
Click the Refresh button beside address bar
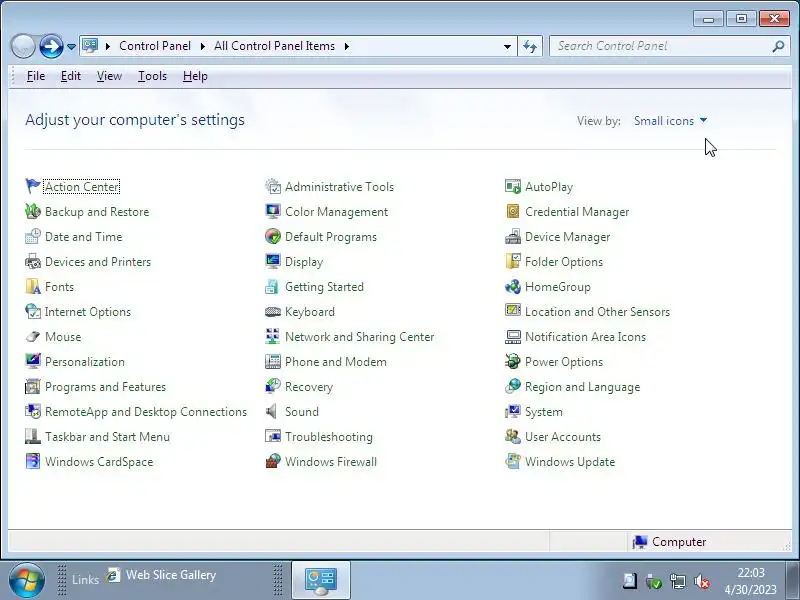(530, 46)
